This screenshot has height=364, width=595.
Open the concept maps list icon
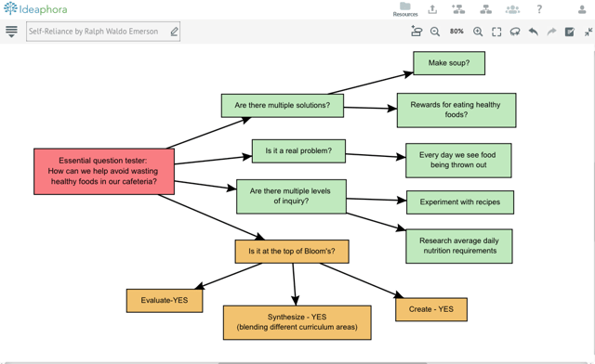point(485,9)
